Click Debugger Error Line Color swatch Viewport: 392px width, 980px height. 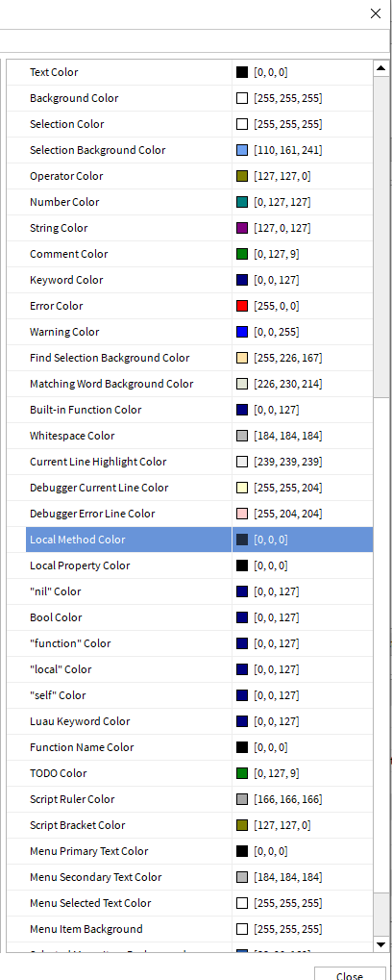point(242,514)
